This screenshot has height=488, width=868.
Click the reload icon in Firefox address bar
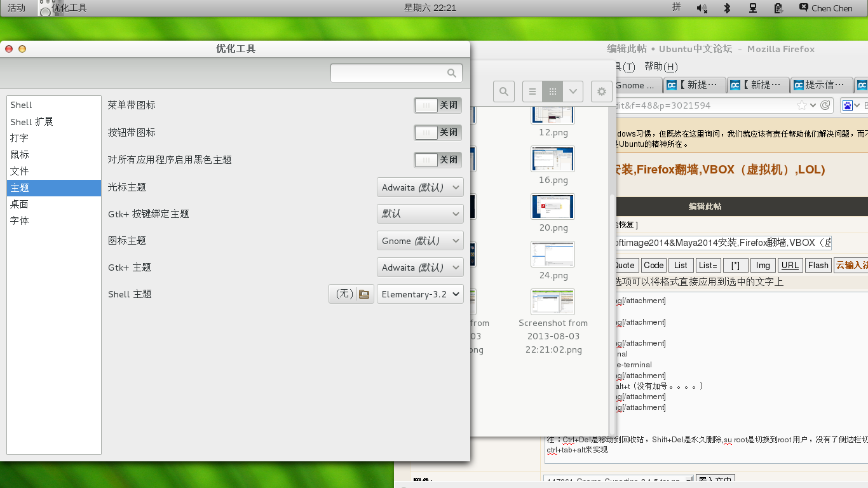[825, 105]
